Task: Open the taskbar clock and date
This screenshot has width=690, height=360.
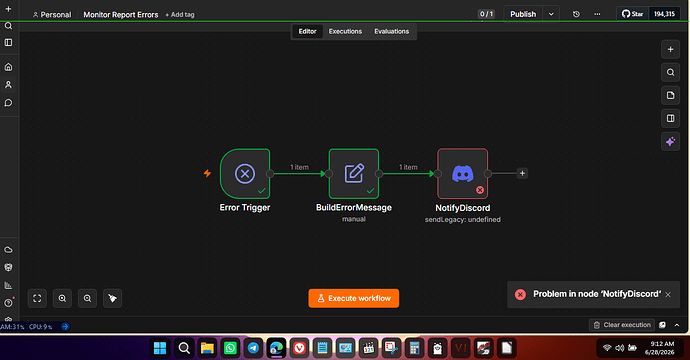Action: pos(659,348)
